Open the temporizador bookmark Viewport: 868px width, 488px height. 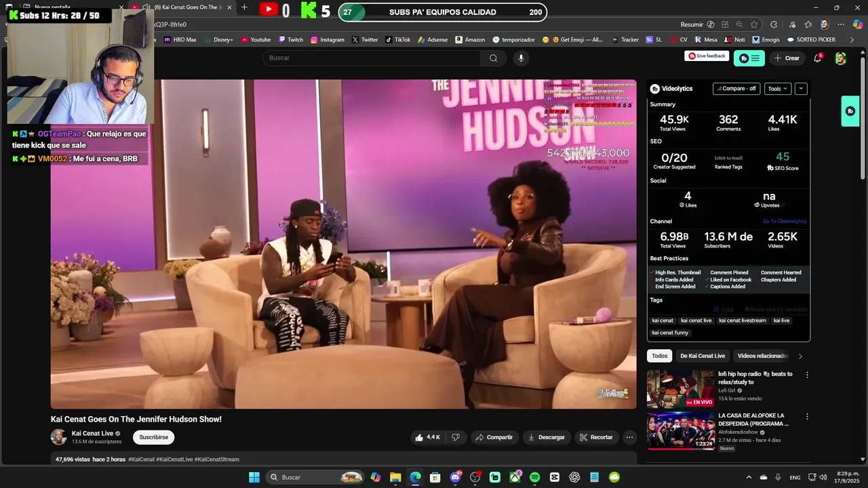tap(513, 40)
